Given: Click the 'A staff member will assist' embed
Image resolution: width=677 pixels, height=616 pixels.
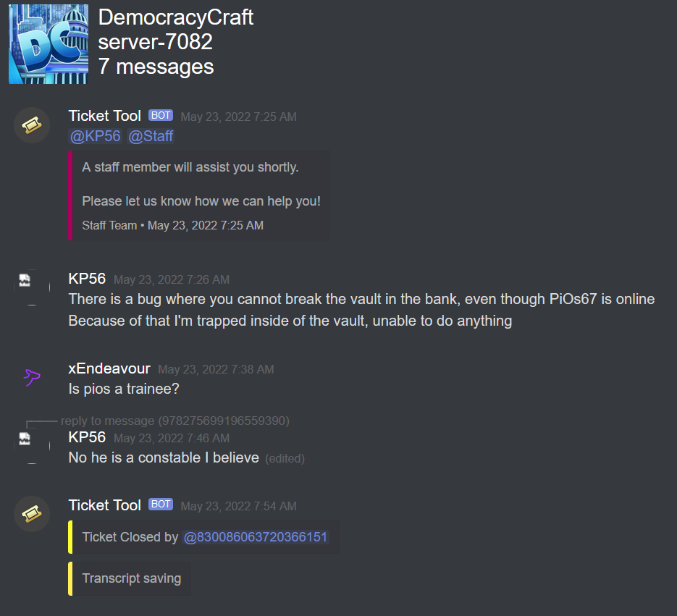Looking at the screenshot, I should [199, 195].
